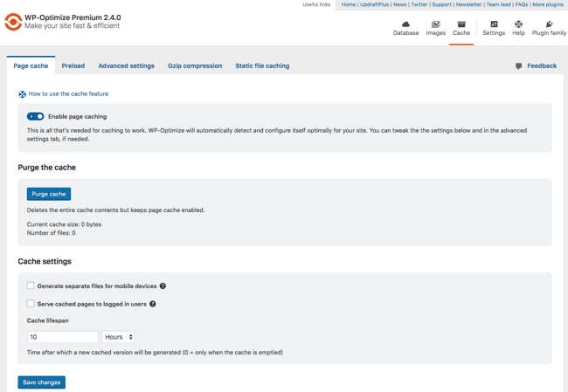The width and height of the screenshot is (568, 392).
Task: Click the Plugin family label in navigation
Action: point(549,33)
